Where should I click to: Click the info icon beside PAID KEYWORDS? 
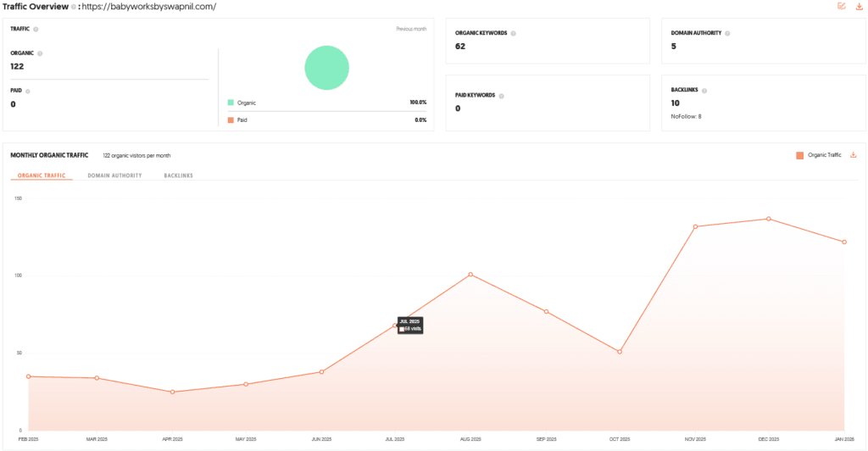click(502, 96)
